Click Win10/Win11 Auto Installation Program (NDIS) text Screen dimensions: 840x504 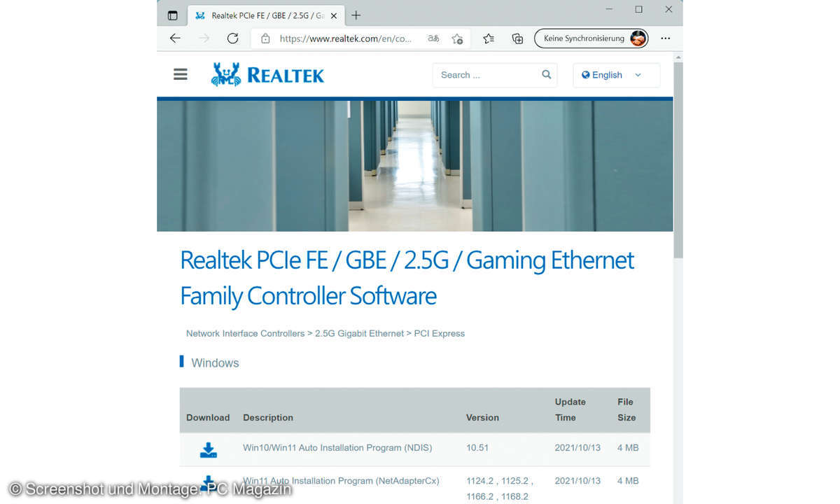(337, 447)
